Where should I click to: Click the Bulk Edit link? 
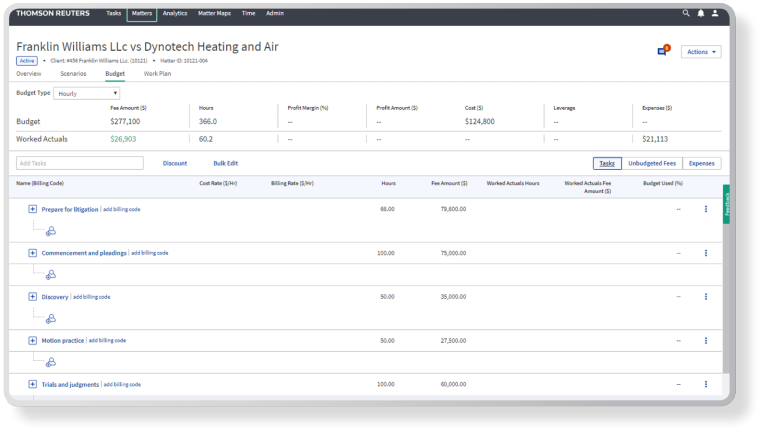click(225, 163)
